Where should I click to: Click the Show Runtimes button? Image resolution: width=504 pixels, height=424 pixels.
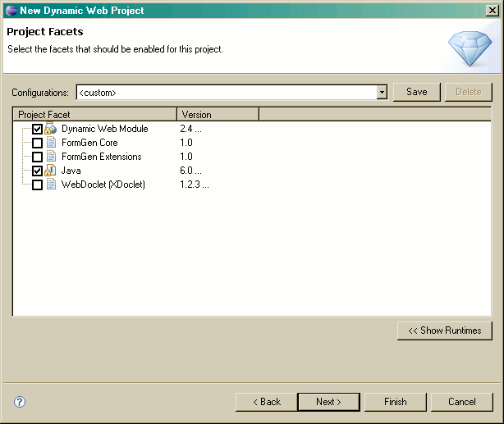point(445,331)
